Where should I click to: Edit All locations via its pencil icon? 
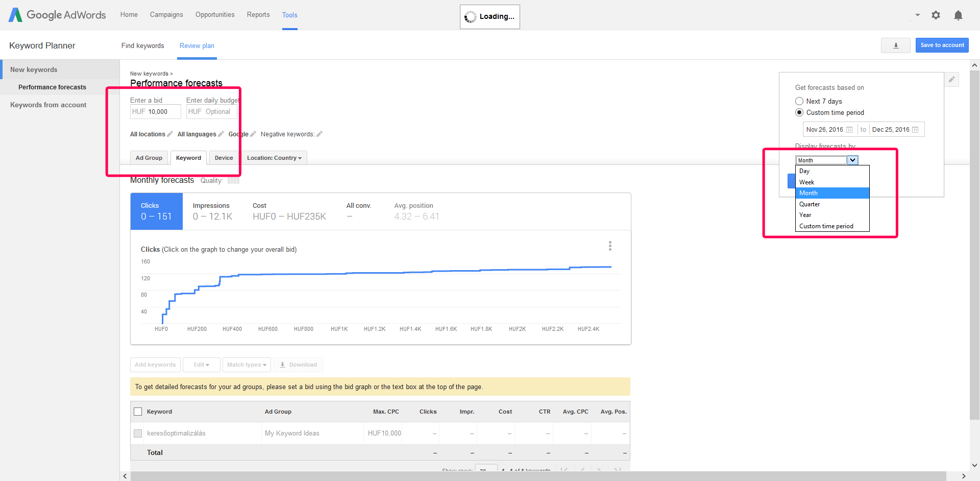170,134
